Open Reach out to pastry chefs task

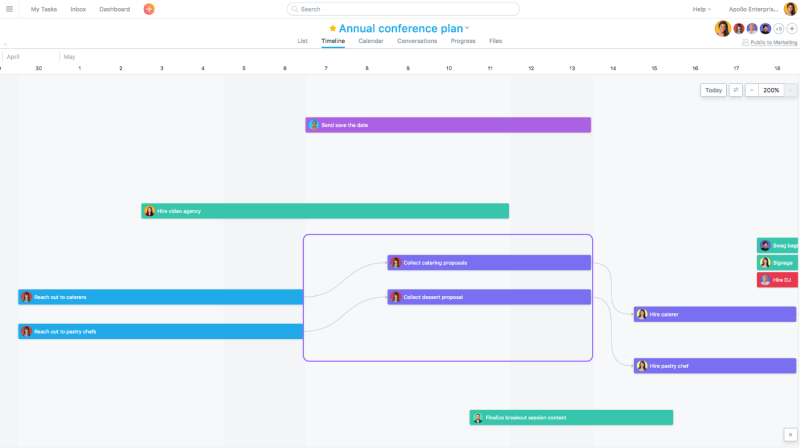[161, 332]
